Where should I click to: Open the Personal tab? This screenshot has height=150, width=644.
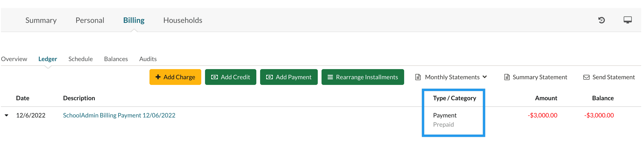(90, 20)
